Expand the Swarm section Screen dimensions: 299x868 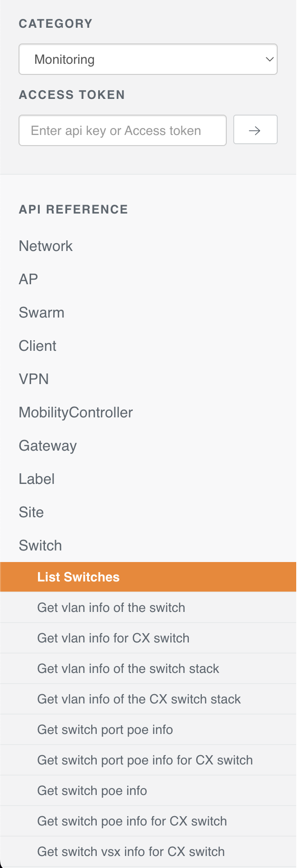point(42,312)
